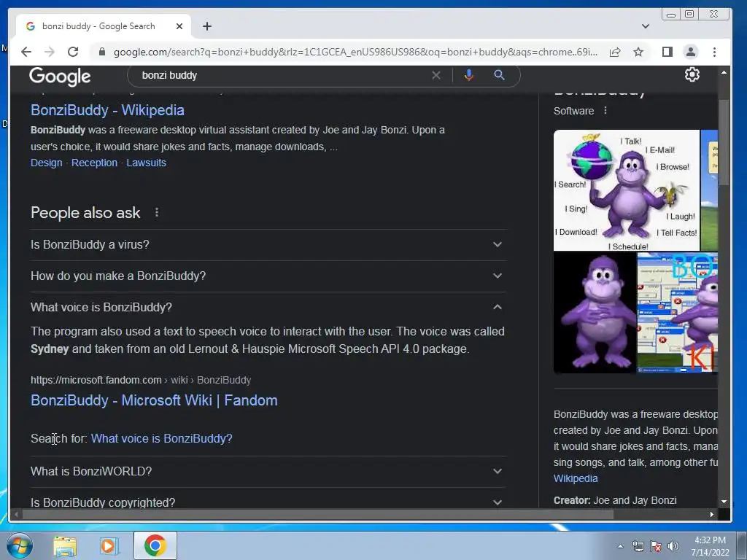Open Chrome side panel
The height and width of the screenshot is (560, 747).
click(x=667, y=52)
